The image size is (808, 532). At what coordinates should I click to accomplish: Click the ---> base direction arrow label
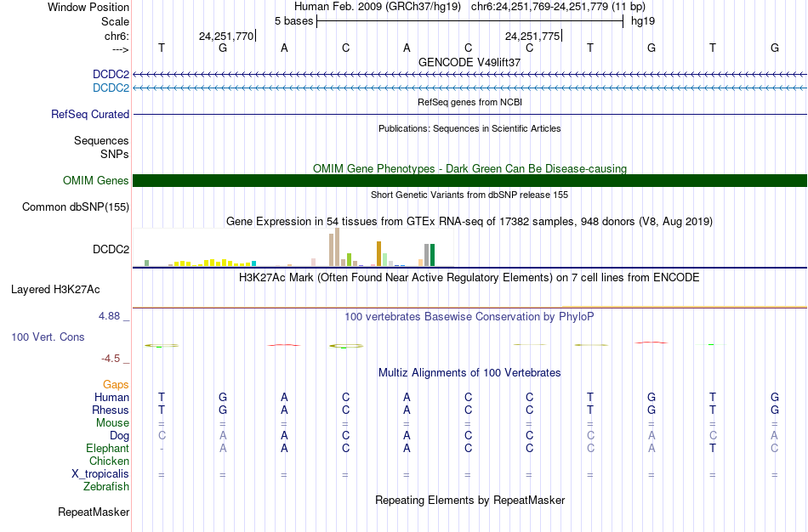coord(120,49)
